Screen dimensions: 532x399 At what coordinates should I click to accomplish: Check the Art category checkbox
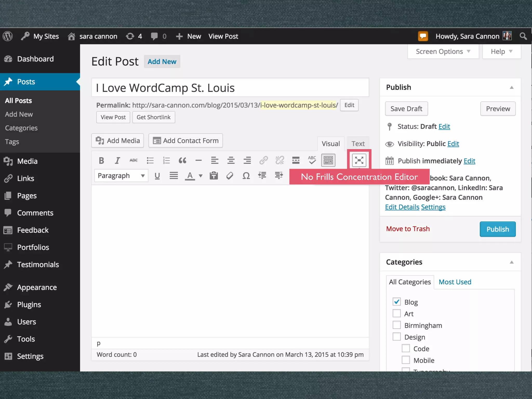point(397,313)
